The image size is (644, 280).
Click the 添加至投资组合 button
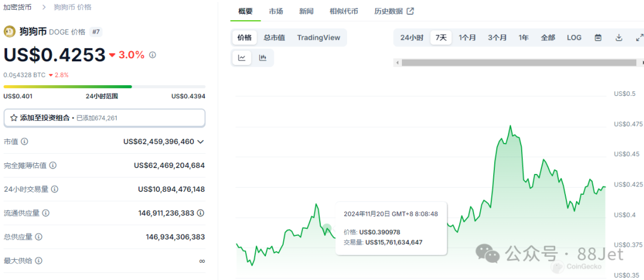point(104,118)
